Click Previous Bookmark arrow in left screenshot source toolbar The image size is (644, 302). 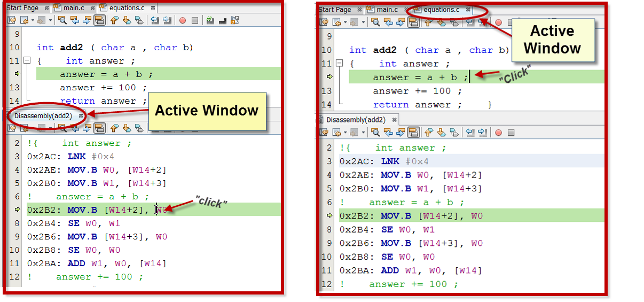pyautogui.click(x=114, y=20)
